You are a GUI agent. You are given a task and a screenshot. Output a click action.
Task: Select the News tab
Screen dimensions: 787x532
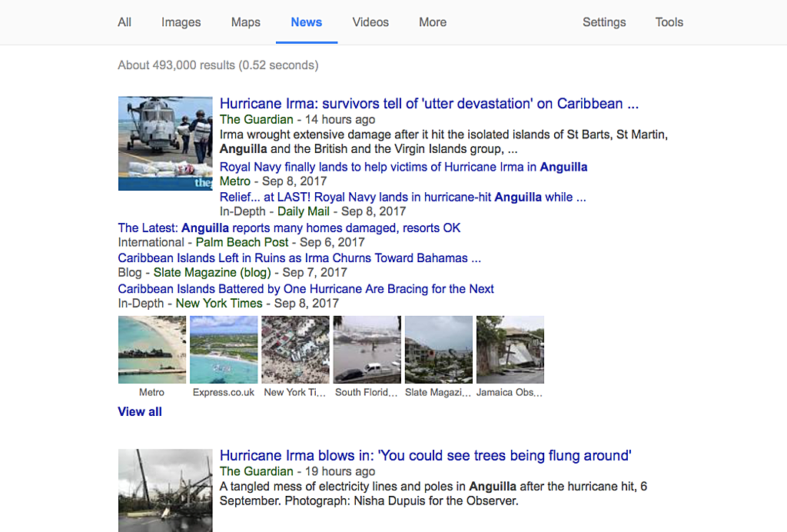coord(306,22)
